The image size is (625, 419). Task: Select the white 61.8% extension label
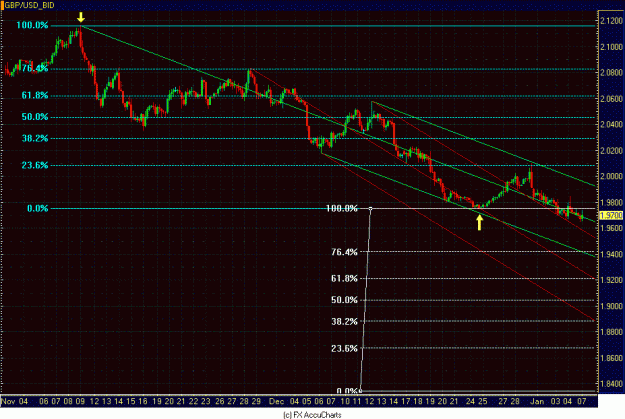pos(344,278)
